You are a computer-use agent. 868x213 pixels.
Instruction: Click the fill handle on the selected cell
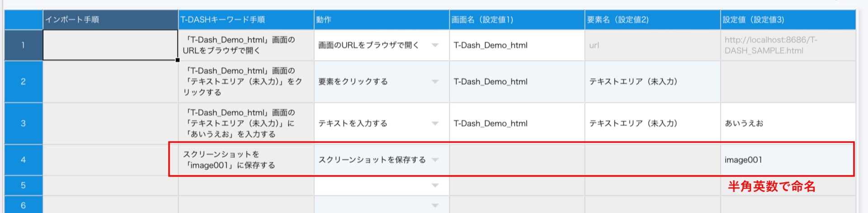coord(178,60)
